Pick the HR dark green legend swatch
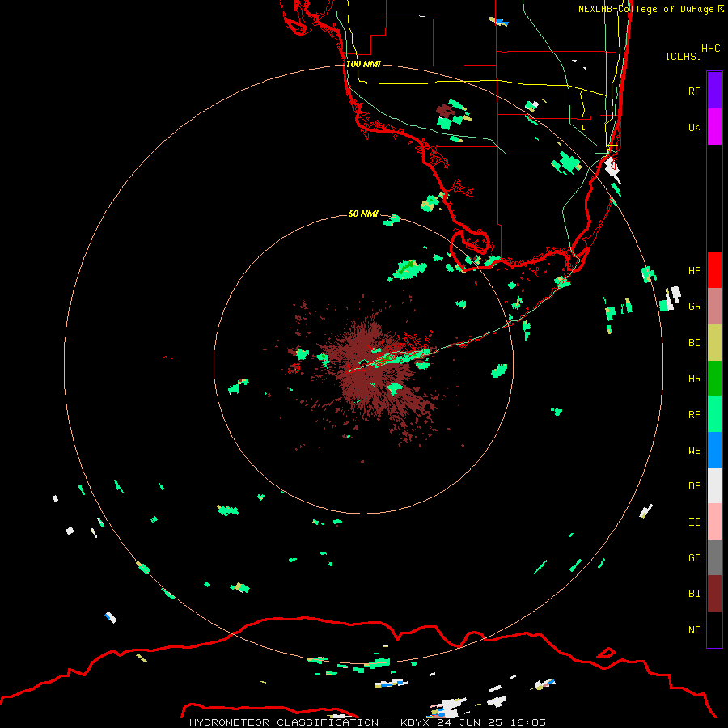728x728 pixels. 714,379
